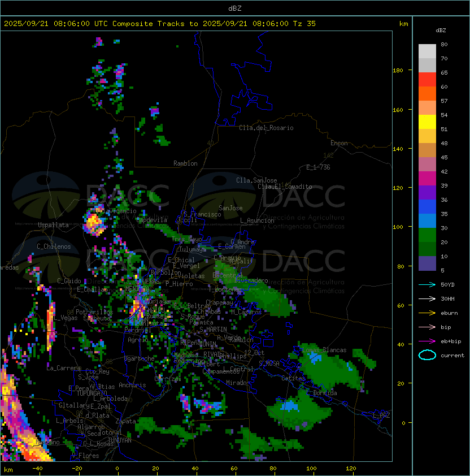The width and height of the screenshot is (470, 476).
Task: Click the 'Clla.SanJose' map label
Action: point(256,180)
